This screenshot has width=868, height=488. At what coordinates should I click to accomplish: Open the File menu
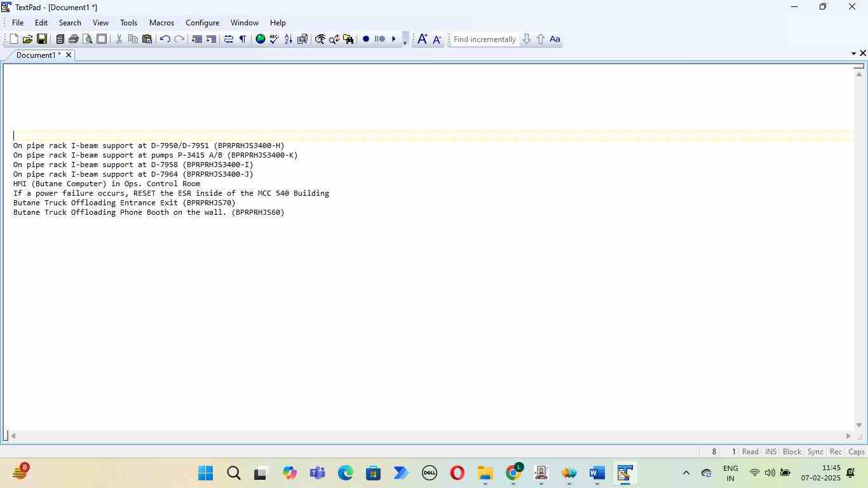(18, 22)
